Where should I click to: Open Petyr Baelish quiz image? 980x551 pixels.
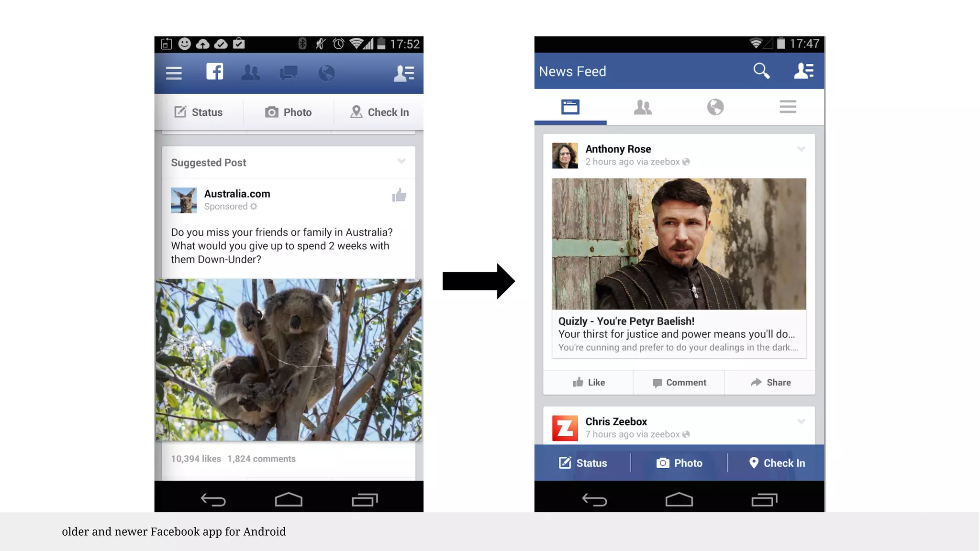pyautogui.click(x=679, y=244)
